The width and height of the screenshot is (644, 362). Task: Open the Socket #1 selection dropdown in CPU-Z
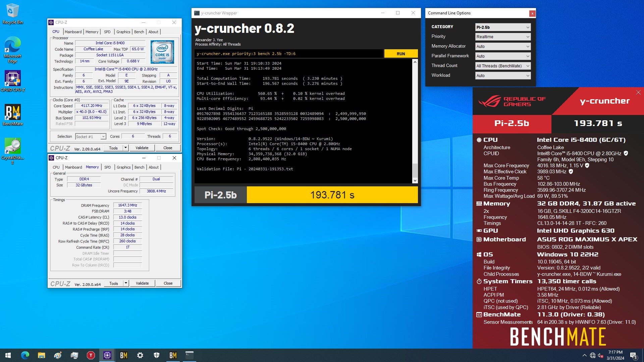(x=91, y=137)
